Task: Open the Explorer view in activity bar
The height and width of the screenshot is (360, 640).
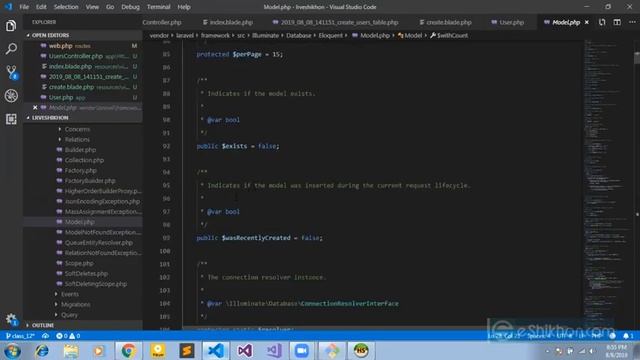Action: coord(11,26)
